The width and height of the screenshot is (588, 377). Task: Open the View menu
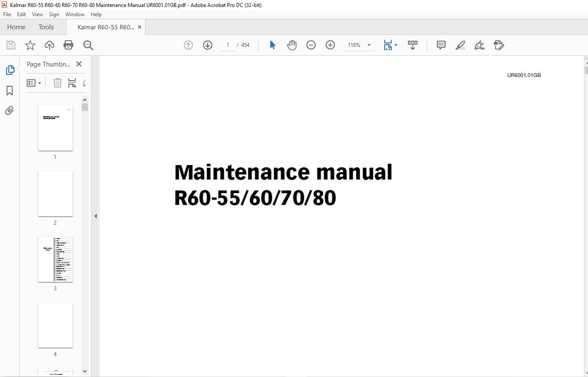click(x=38, y=14)
